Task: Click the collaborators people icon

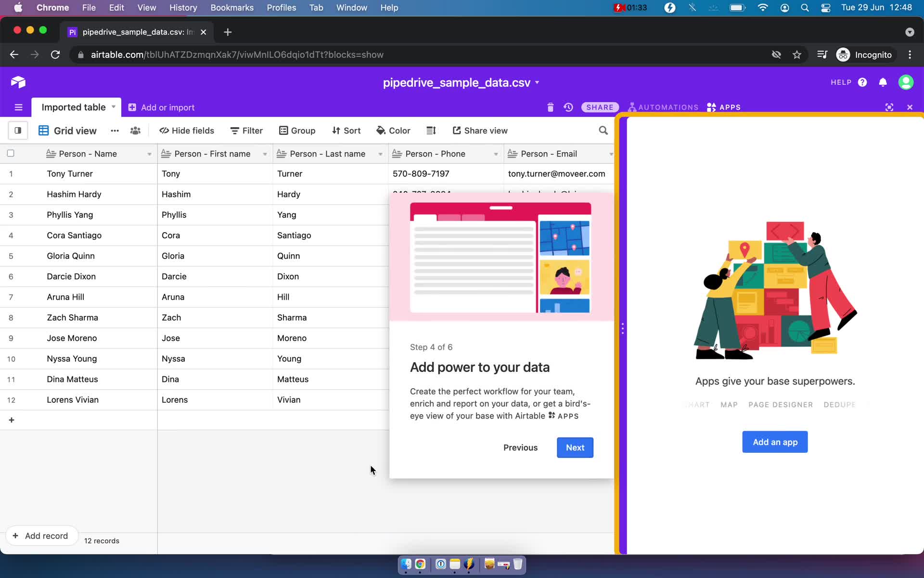Action: click(x=135, y=131)
